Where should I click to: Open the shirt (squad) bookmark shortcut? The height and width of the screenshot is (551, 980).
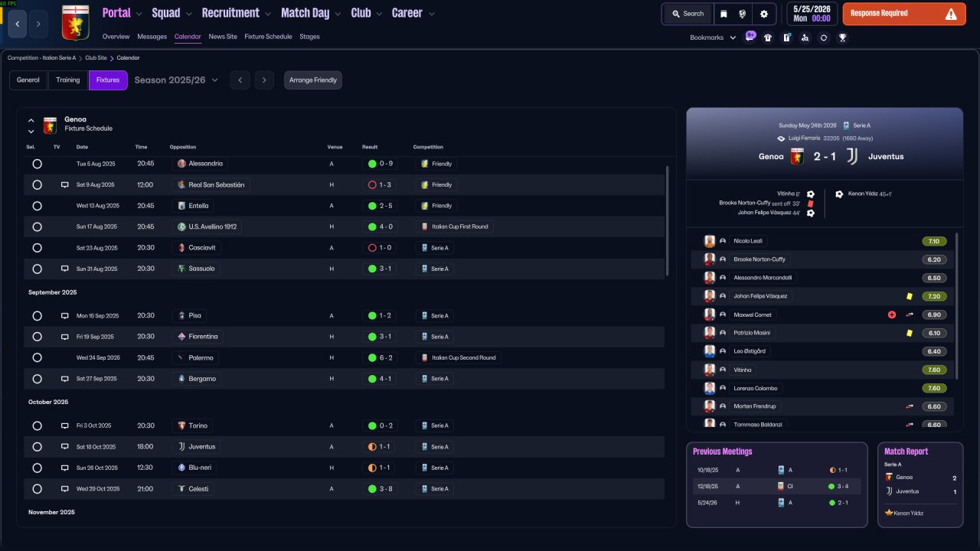click(x=768, y=37)
